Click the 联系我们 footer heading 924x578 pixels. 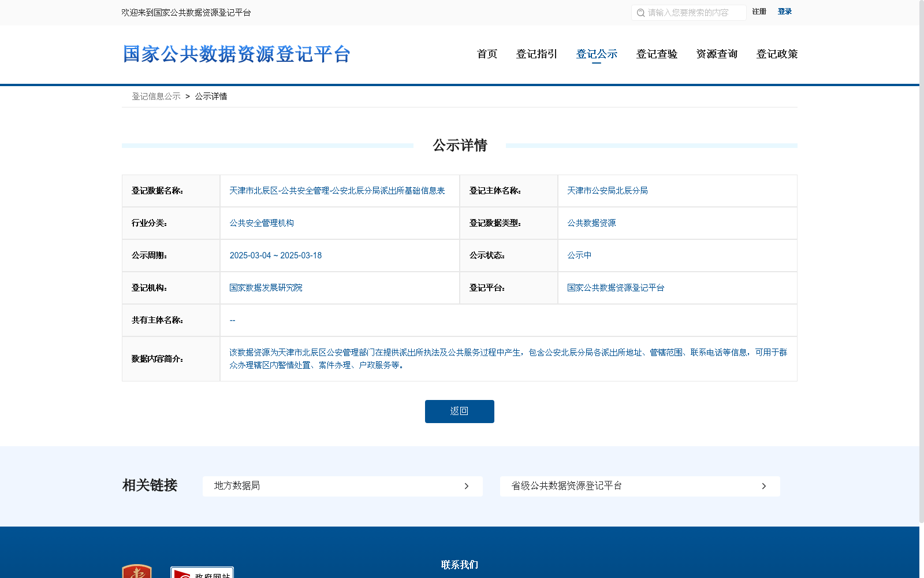point(460,565)
